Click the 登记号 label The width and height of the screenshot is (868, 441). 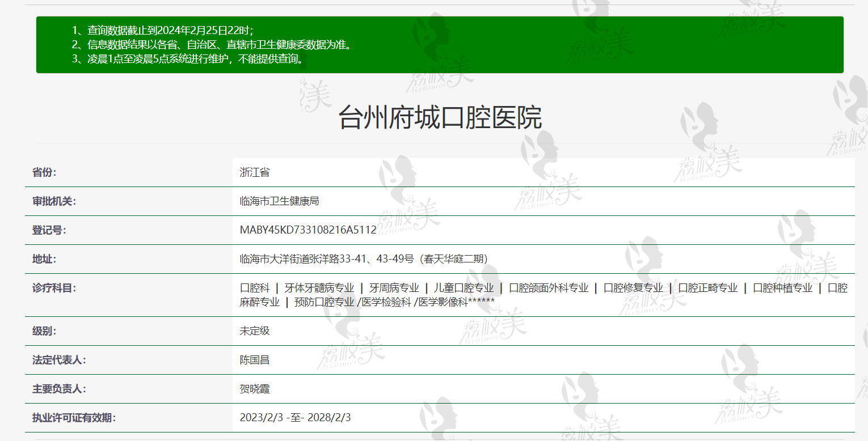[49, 230]
